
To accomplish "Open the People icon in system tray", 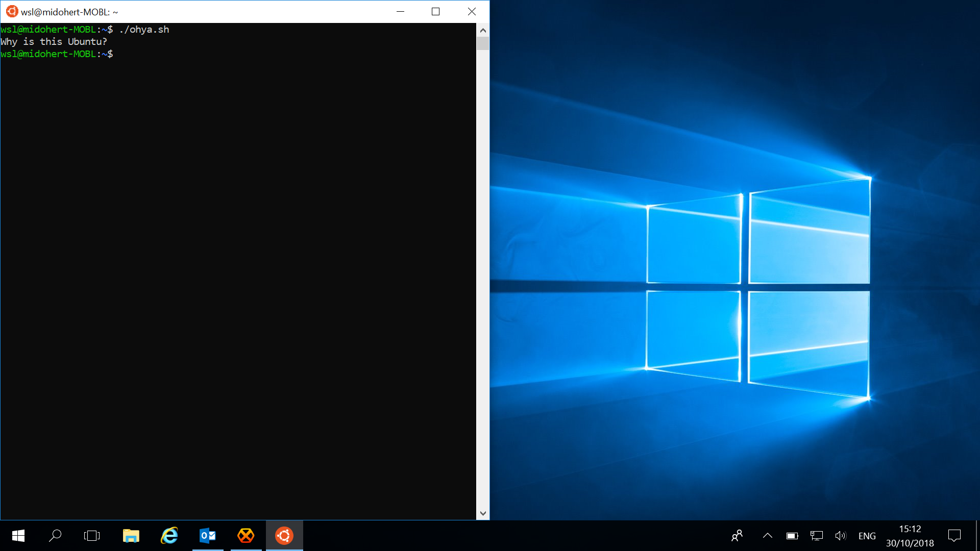I will tap(737, 536).
